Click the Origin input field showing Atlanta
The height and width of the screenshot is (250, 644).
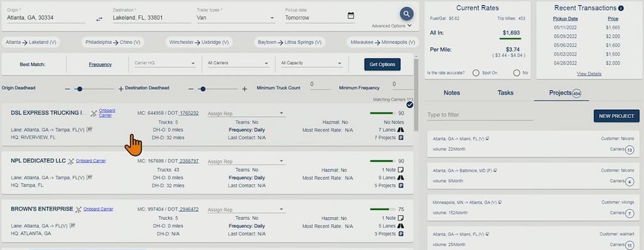tap(46, 18)
